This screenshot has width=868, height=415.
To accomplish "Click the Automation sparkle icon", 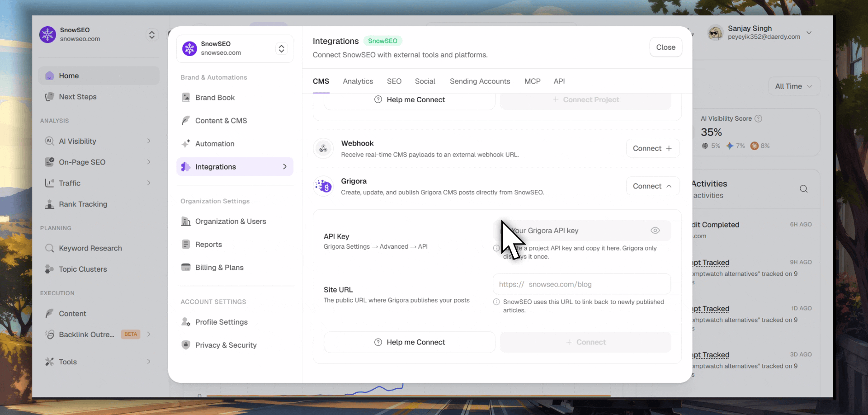I will point(186,144).
